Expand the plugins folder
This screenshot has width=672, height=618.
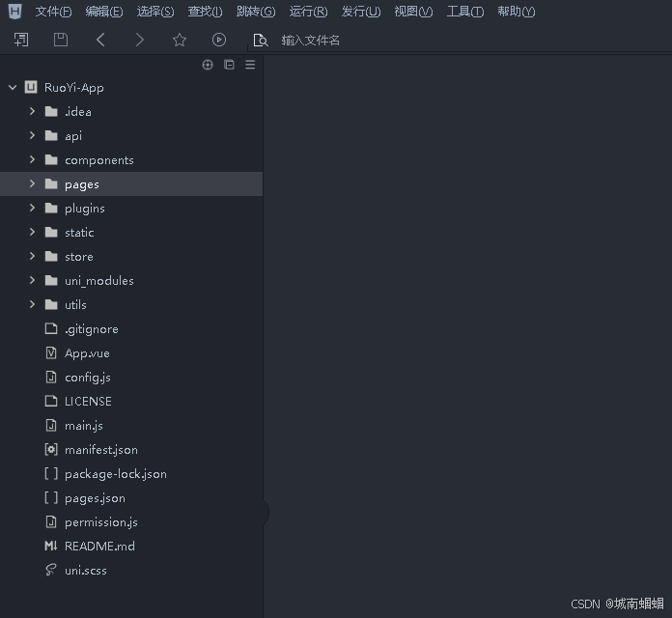(32, 208)
